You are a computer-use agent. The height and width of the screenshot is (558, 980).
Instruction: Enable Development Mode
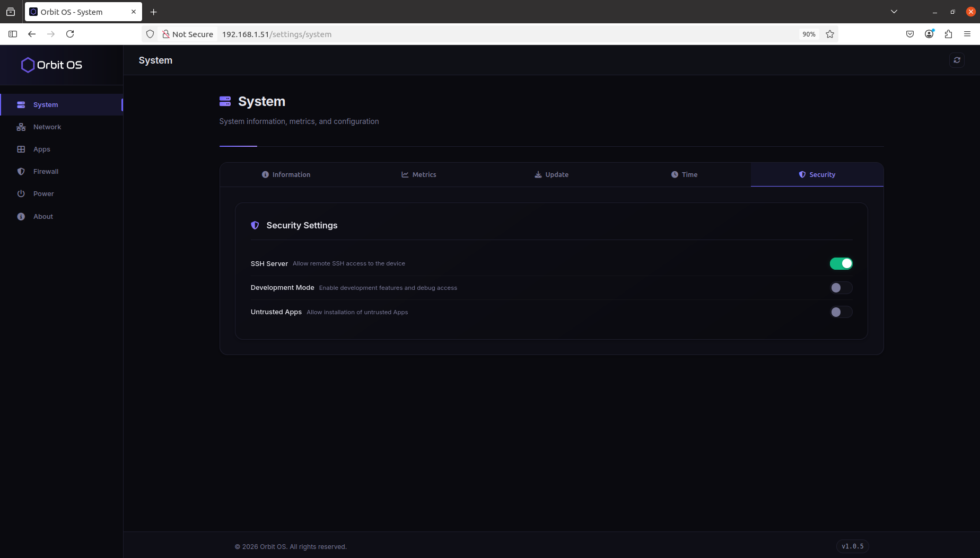841,288
